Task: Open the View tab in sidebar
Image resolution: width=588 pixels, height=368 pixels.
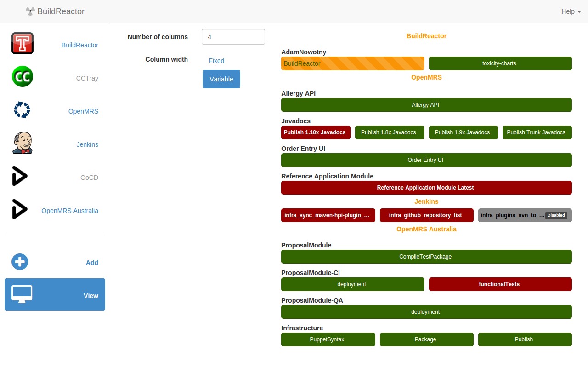Action: tap(55, 294)
